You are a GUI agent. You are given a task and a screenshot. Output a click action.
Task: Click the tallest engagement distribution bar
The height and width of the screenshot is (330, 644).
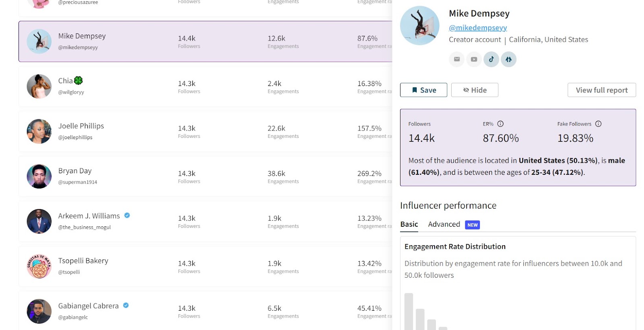click(x=409, y=312)
